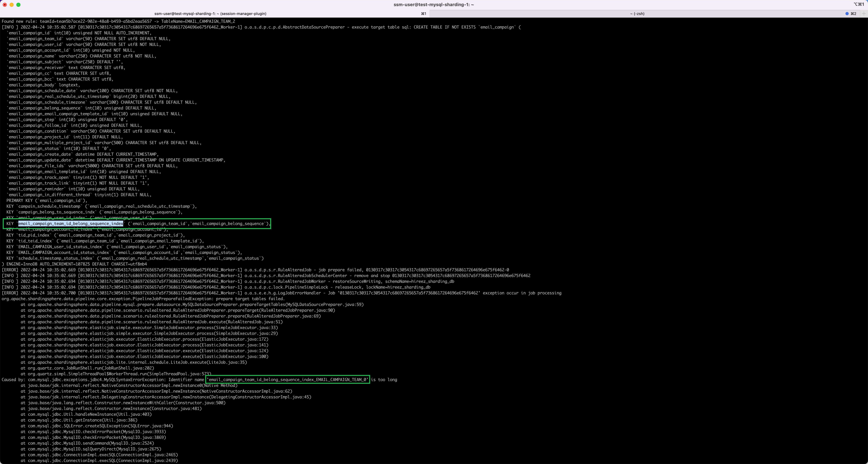
Task: Click the PRIMARY KEY definition line
Action: [x=46, y=200]
